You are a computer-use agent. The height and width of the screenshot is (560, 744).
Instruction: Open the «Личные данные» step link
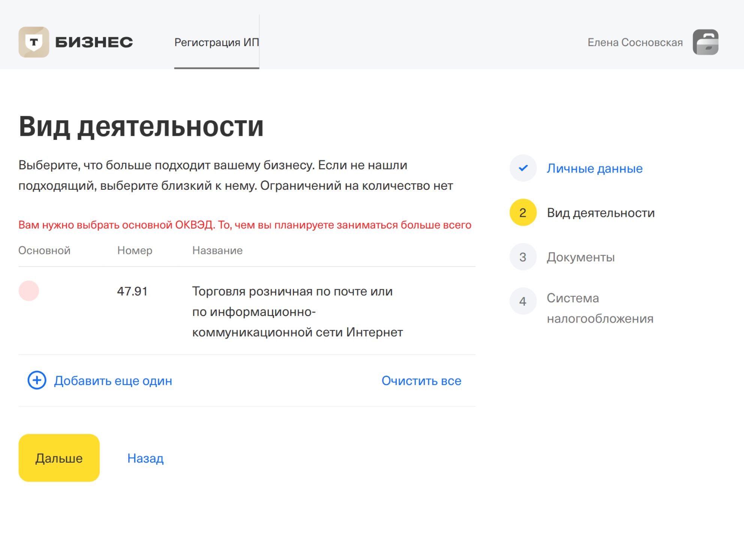(595, 168)
